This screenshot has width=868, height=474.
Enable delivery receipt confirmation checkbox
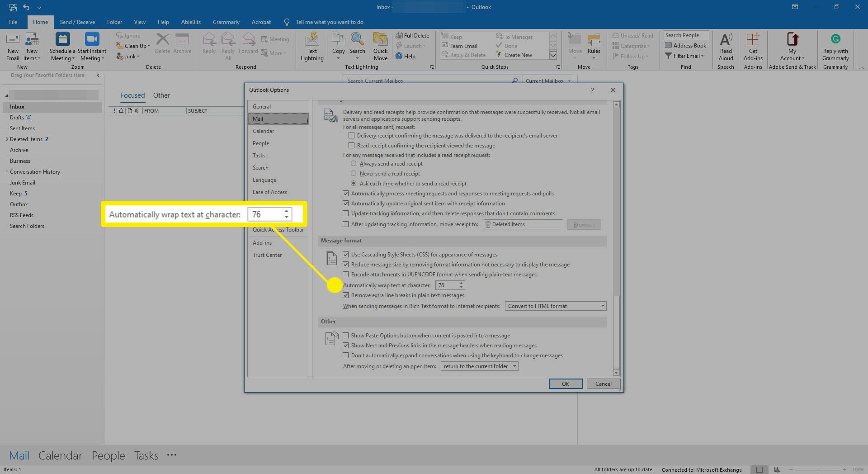pyautogui.click(x=351, y=136)
